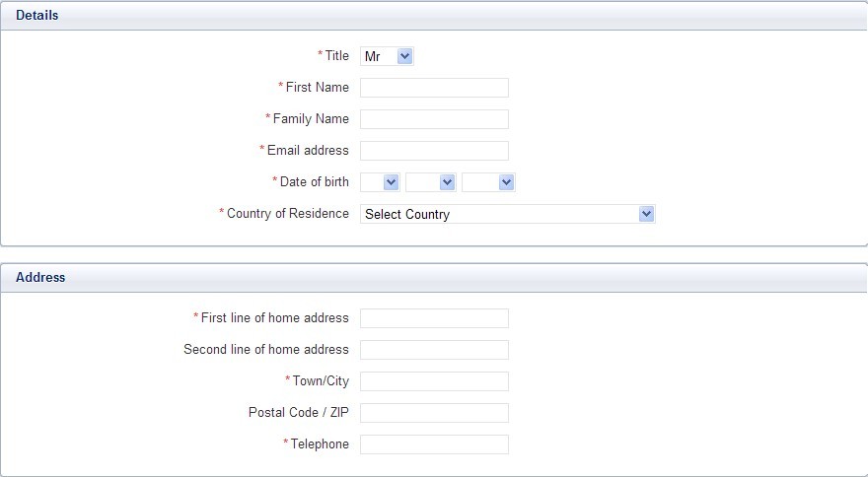Click the Email address label
The width and height of the screenshot is (868, 477).
click(x=309, y=151)
